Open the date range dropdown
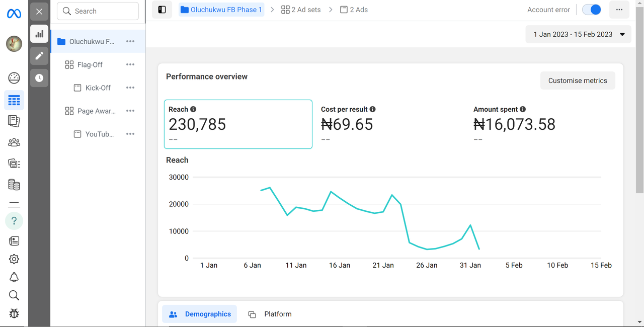 coord(579,35)
